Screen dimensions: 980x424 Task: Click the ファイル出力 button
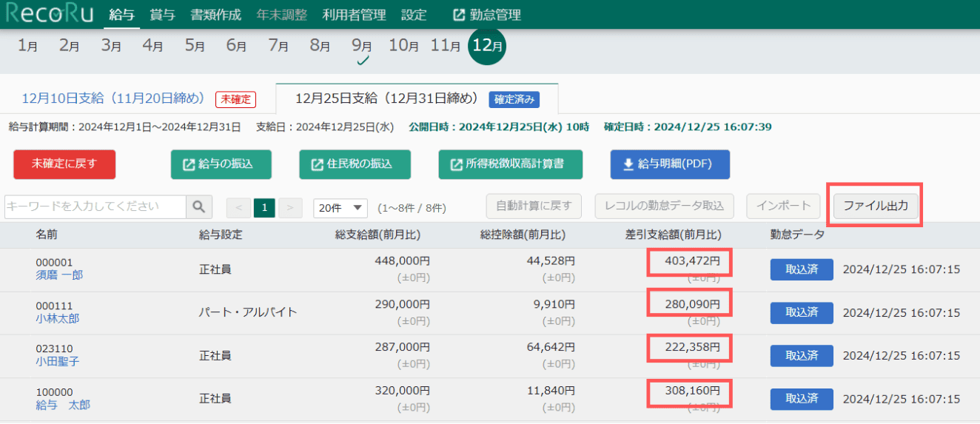876,206
